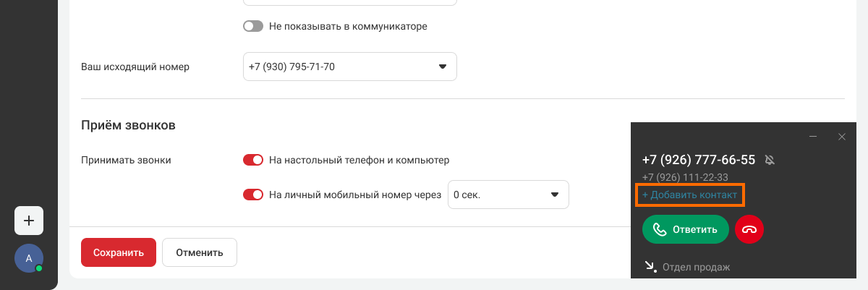868x290 pixels.
Task: Click the "+ Добавить контакт" link
Action: [689, 195]
